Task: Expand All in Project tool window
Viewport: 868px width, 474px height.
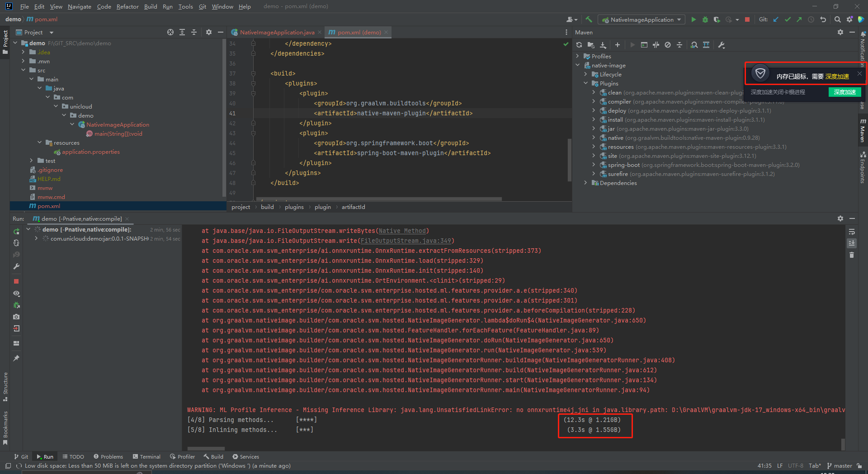Action: [x=182, y=32]
